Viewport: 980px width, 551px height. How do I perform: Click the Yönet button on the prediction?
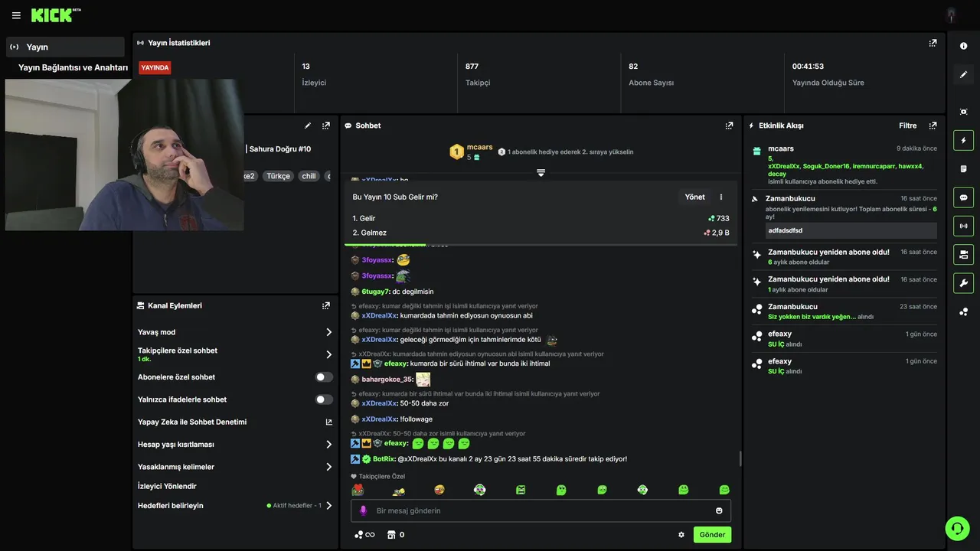tap(694, 197)
